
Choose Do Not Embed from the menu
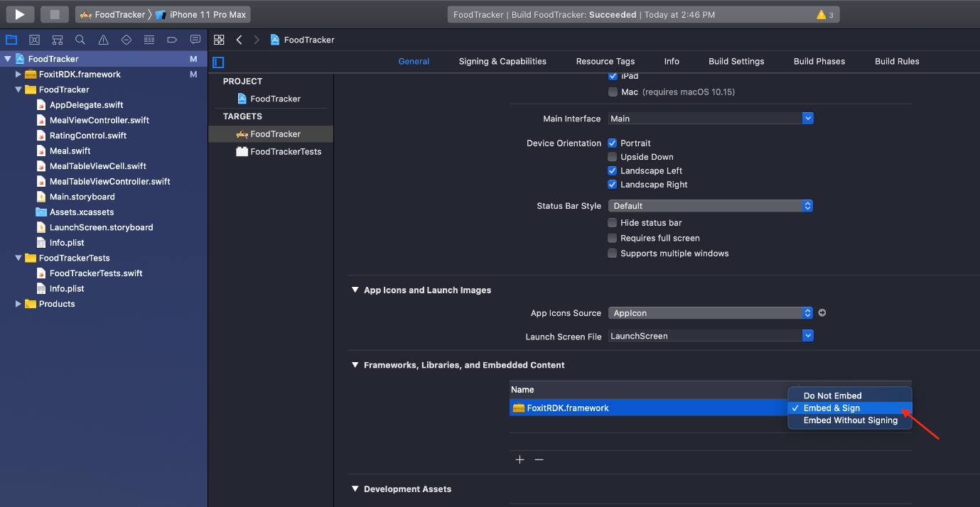(x=850, y=396)
